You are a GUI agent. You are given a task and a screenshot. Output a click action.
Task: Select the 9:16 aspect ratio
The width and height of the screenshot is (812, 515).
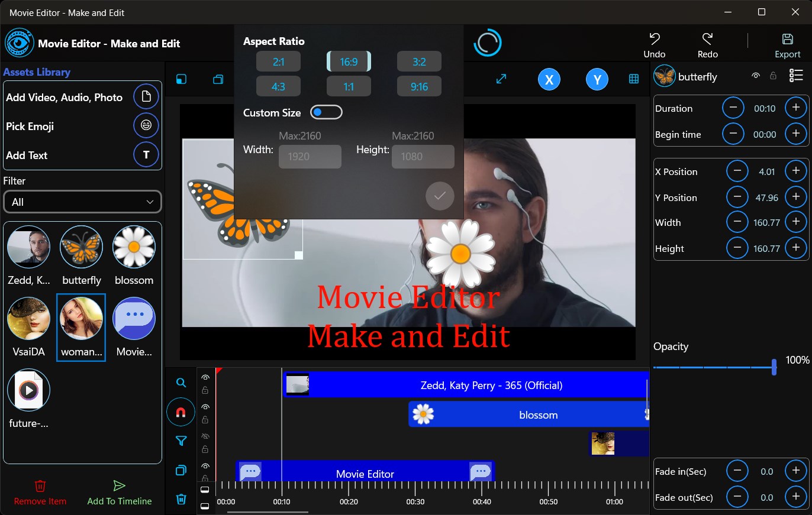(419, 86)
